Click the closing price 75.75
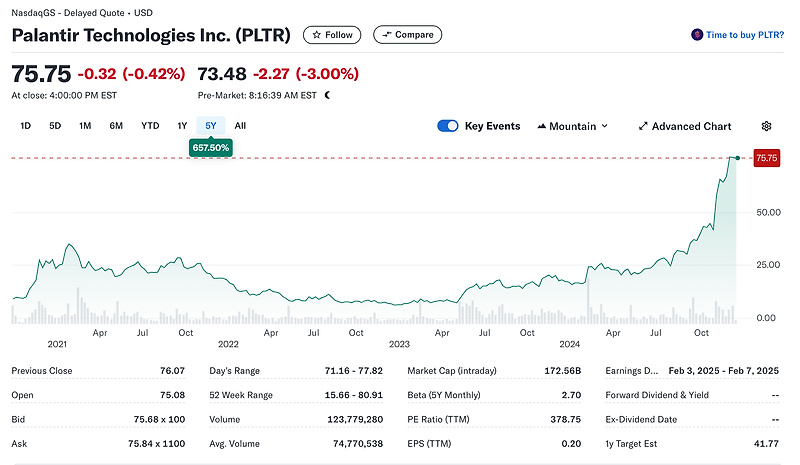The width and height of the screenshot is (800, 465). point(41,74)
